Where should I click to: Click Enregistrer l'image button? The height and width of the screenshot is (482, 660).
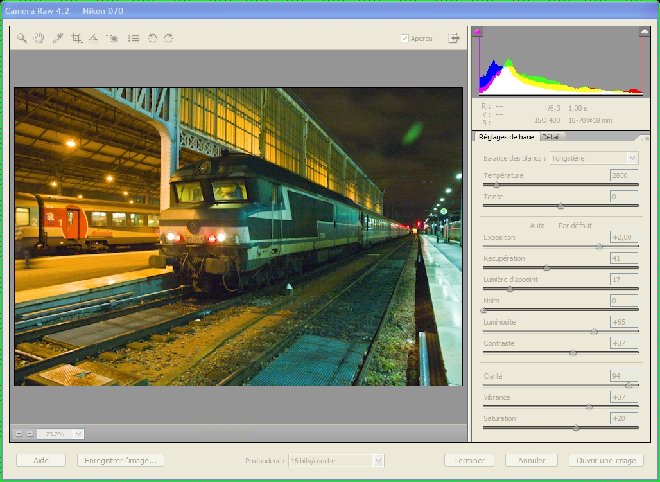[x=120, y=460]
